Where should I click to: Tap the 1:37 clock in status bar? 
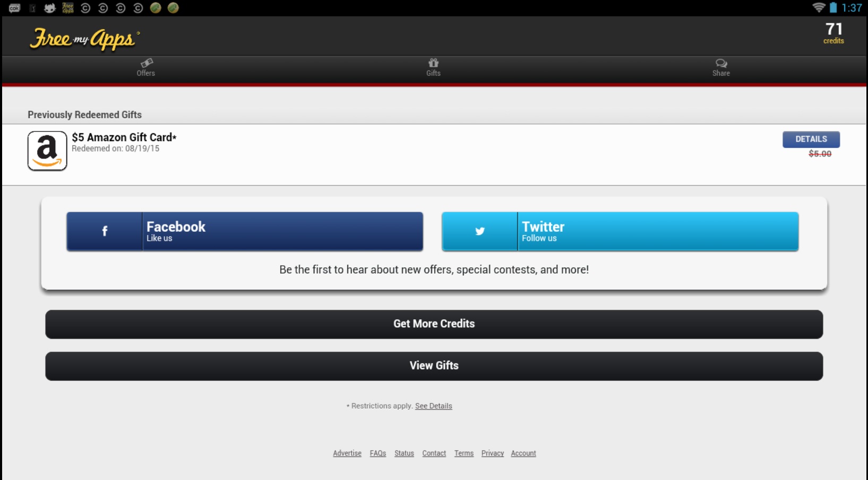coord(852,8)
